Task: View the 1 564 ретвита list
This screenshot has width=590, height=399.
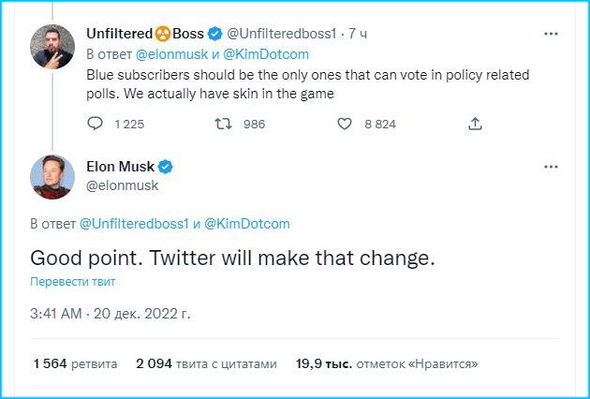Action: click(x=75, y=364)
